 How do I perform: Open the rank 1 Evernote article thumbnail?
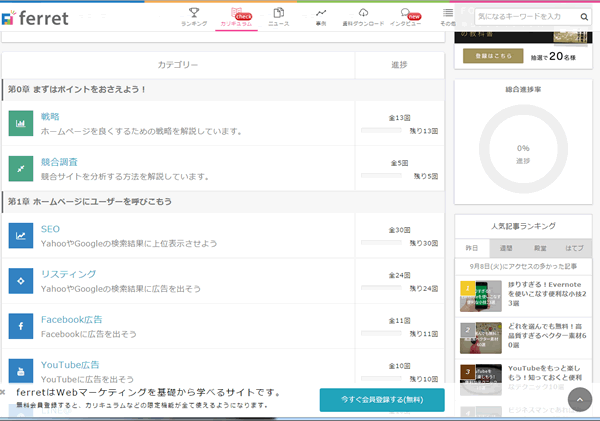pyautogui.click(x=481, y=296)
